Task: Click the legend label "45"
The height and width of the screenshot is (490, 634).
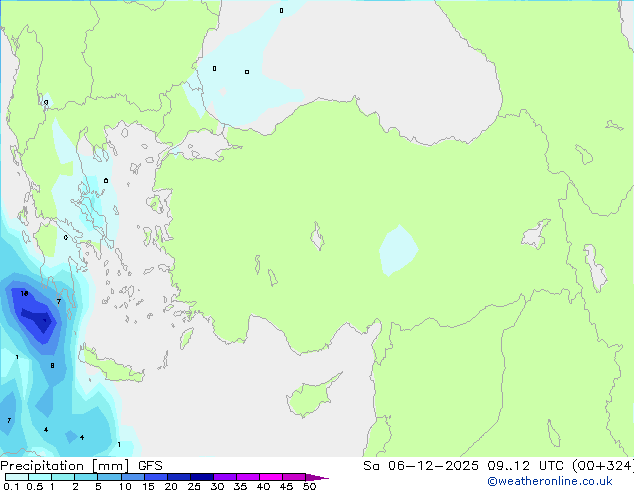Action: tap(286, 486)
